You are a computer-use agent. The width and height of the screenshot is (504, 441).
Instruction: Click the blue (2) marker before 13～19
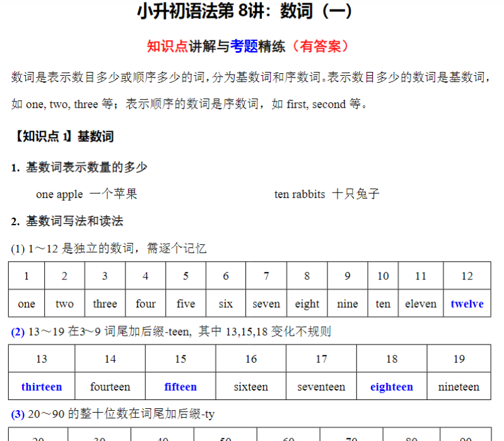point(18,331)
